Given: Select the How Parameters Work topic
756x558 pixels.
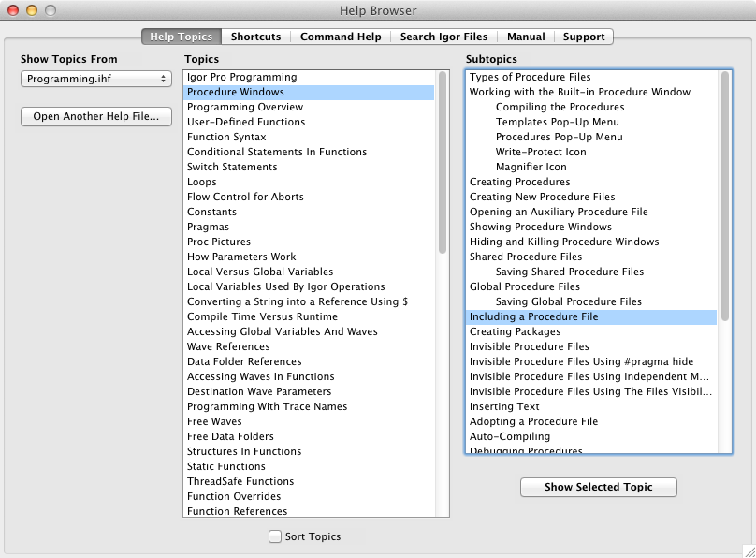Looking at the screenshot, I should tap(309, 257).
